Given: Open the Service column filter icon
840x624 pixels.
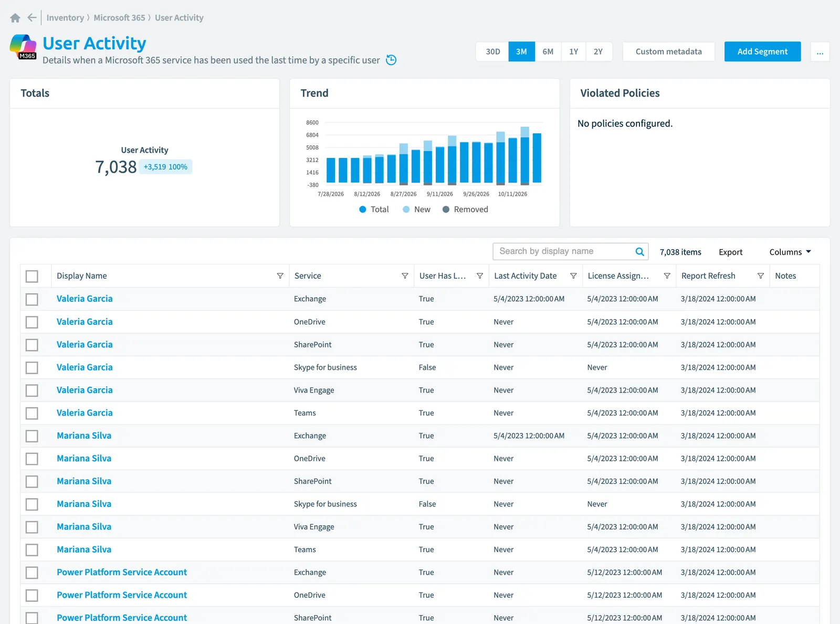Looking at the screenshot, I should point(405,276).
